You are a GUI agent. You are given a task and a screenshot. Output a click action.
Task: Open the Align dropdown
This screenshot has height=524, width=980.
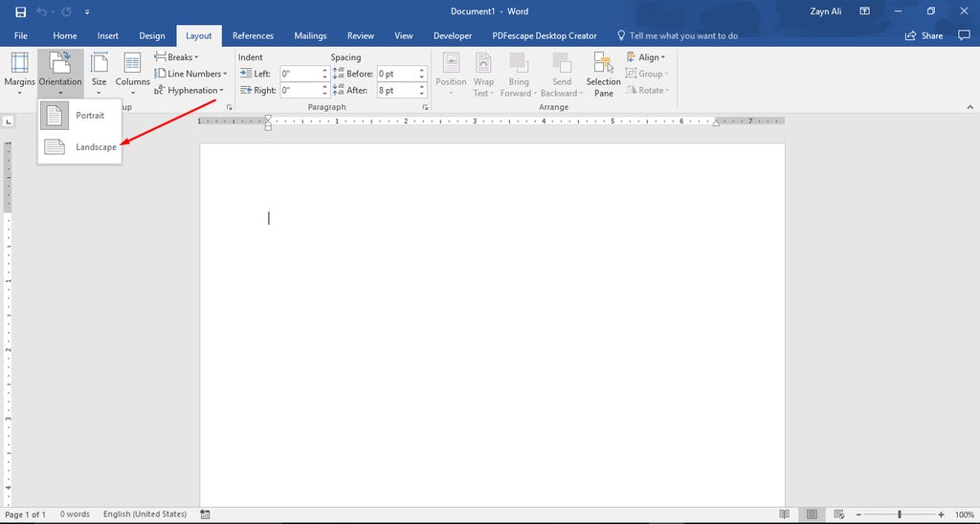tap(646, 56)
